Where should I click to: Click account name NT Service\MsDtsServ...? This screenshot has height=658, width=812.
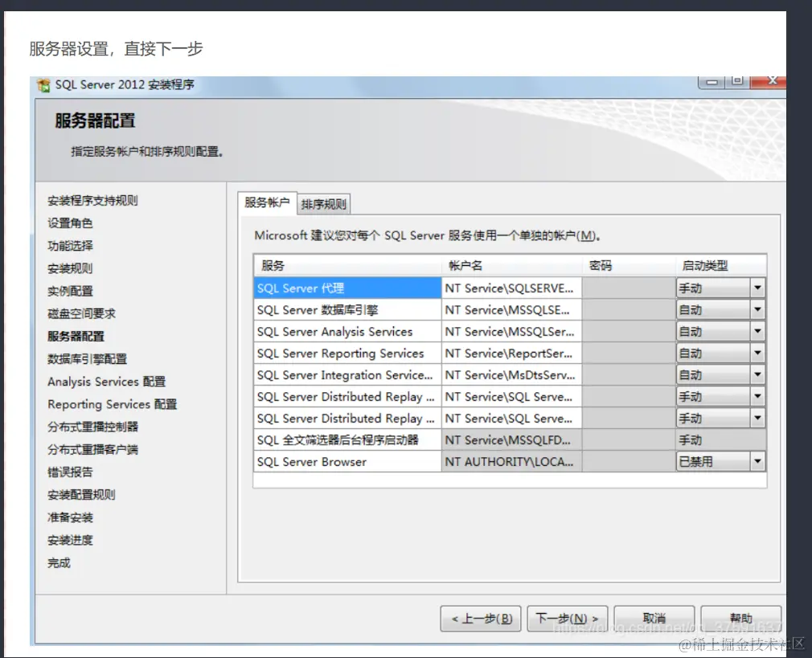click(511, 375)
